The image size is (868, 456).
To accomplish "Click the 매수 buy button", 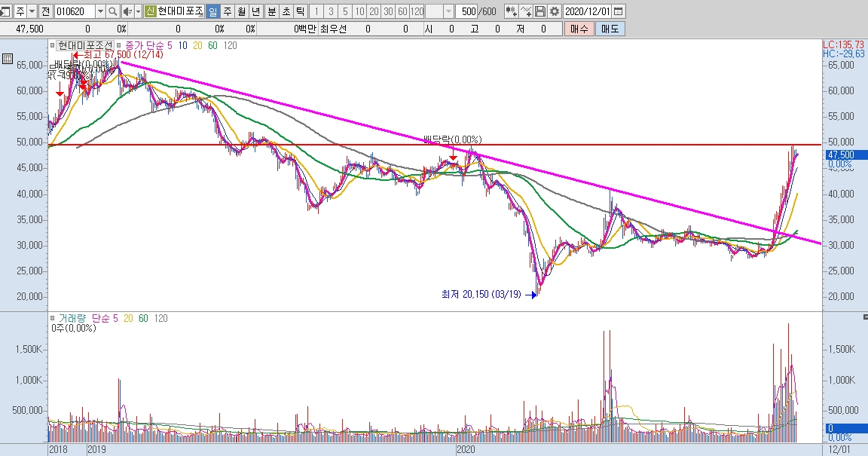I will 579,29.
